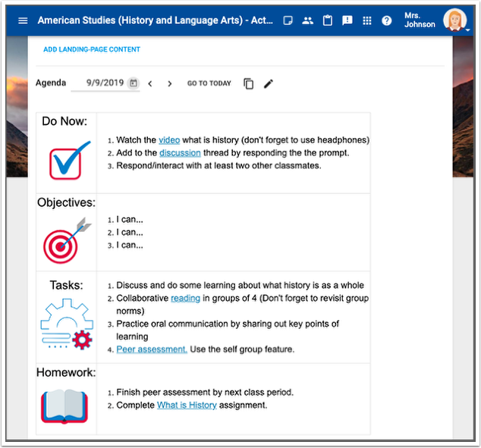Viewport: 481px width, 448px height.
Task: Edit the agenda with the pencil icon
Action: tap(269, 83)
